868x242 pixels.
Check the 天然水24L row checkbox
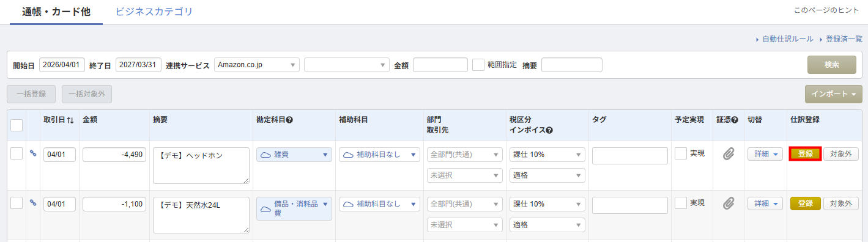17,204
